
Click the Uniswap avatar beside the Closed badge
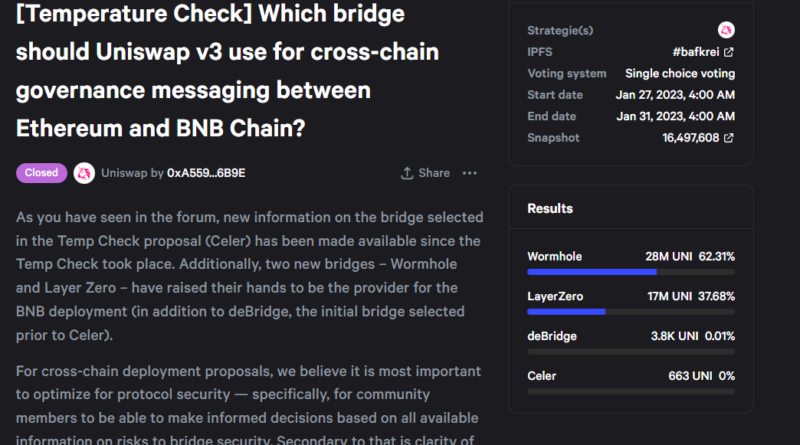click(84, 173)
